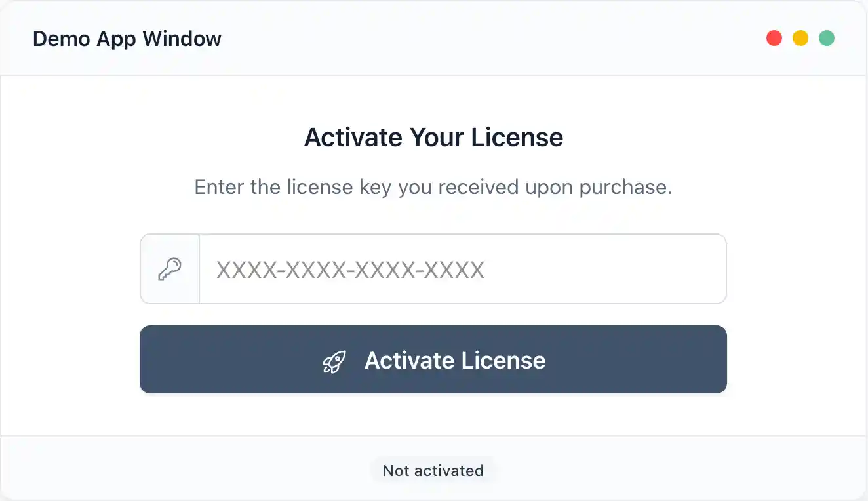Click the purchase instruction sentence

click(433, 187)
